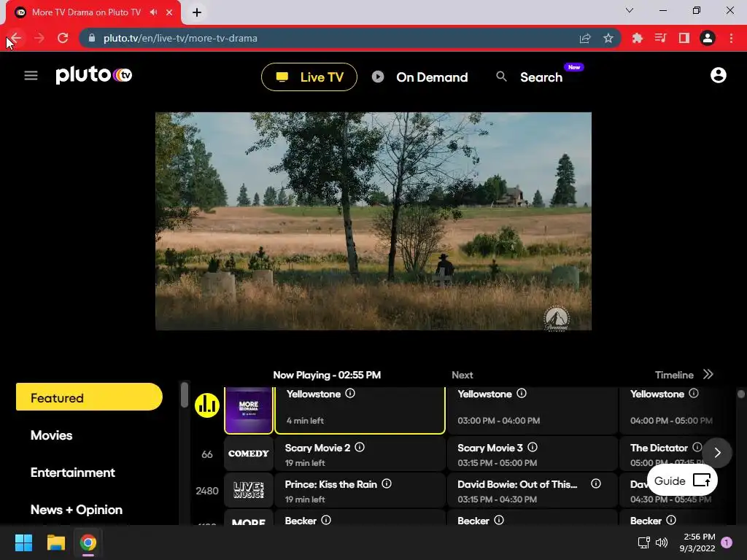Select channel number 2480
Image resolution: width=747 pixels, height=560 pixels.
(206, 491)
